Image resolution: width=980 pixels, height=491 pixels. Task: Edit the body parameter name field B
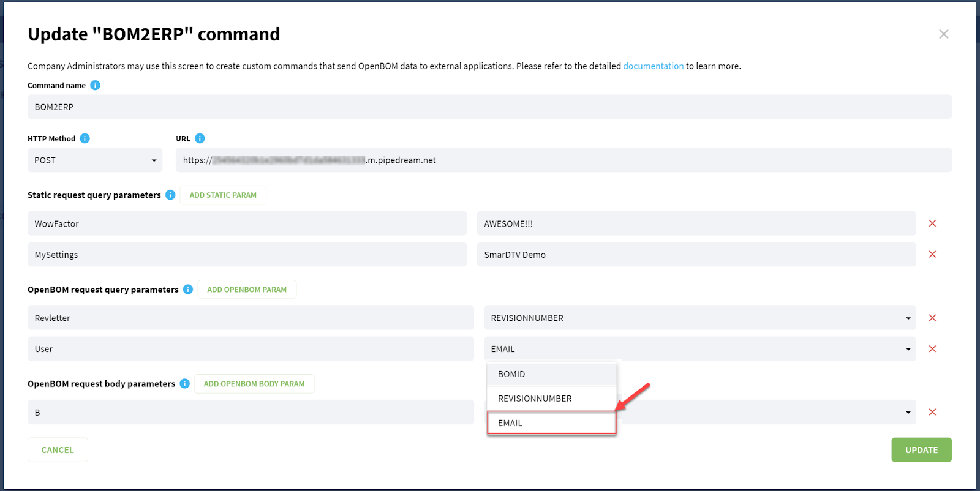coord(251,412)
